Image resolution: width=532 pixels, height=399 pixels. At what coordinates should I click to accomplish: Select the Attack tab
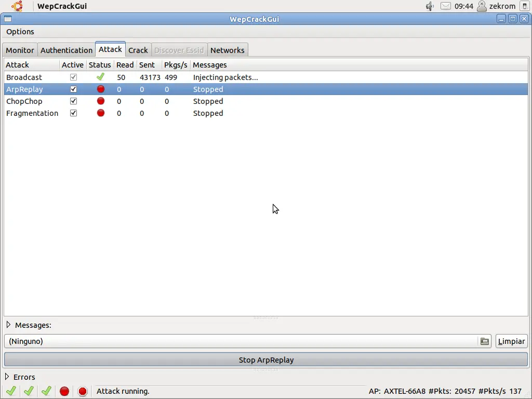(x=110, y=49)
